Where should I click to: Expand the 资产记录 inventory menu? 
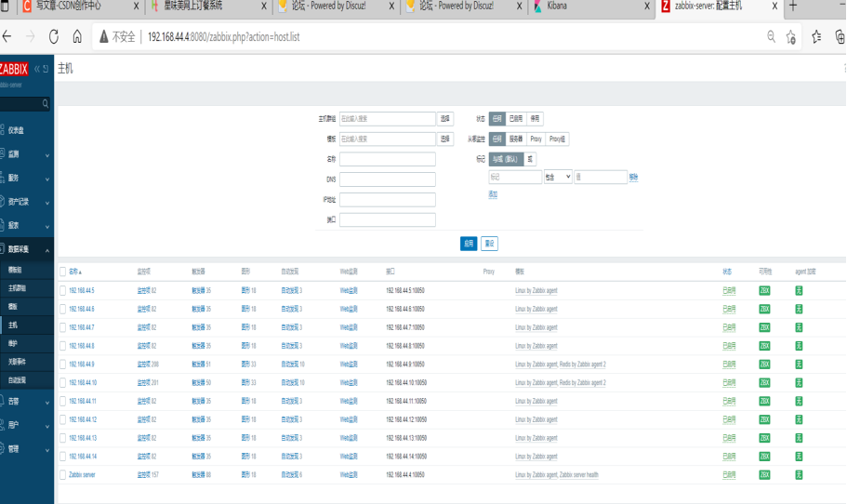point(26,202)
